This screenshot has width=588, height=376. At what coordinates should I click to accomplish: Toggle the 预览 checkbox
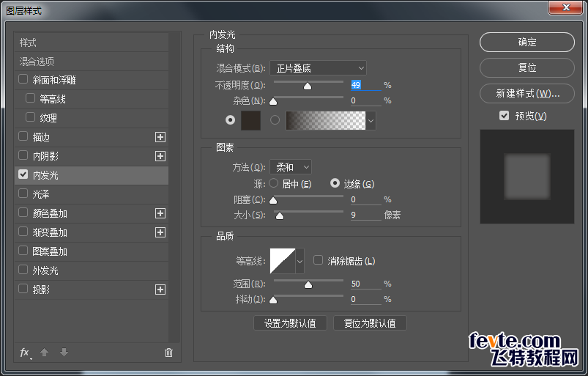point(504,116)
